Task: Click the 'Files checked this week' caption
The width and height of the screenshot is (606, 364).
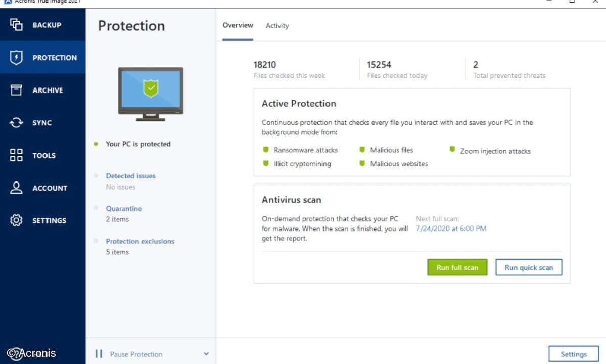Action: tap(289, 76)
